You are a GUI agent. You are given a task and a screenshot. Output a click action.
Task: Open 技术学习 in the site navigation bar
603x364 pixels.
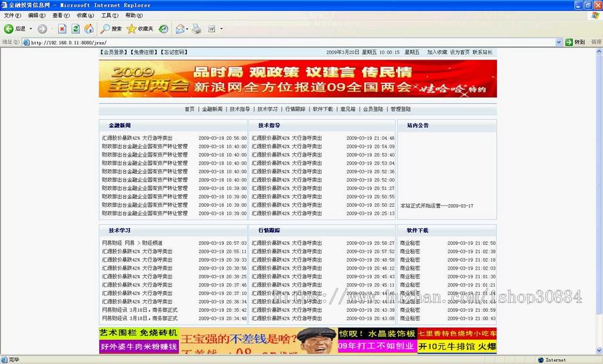coord(267,109)
